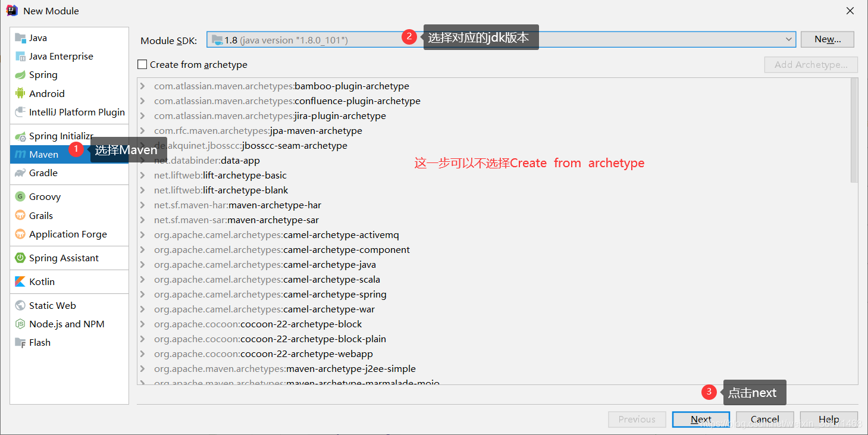The image size is (868, 435).
Task: Select camel-archetype-java row
Action: pyautogui.click(x=494, y=265)
